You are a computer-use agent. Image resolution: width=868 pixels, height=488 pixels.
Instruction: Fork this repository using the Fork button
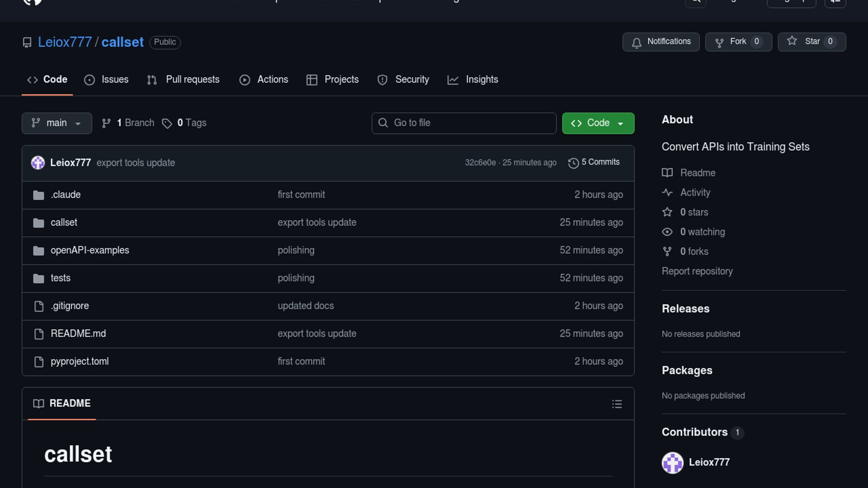click(738, 42)
